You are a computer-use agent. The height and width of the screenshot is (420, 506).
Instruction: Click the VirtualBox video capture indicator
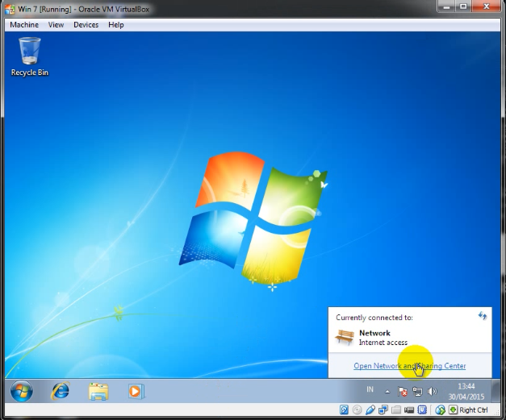pyautogui.click(x=409, y=410)
